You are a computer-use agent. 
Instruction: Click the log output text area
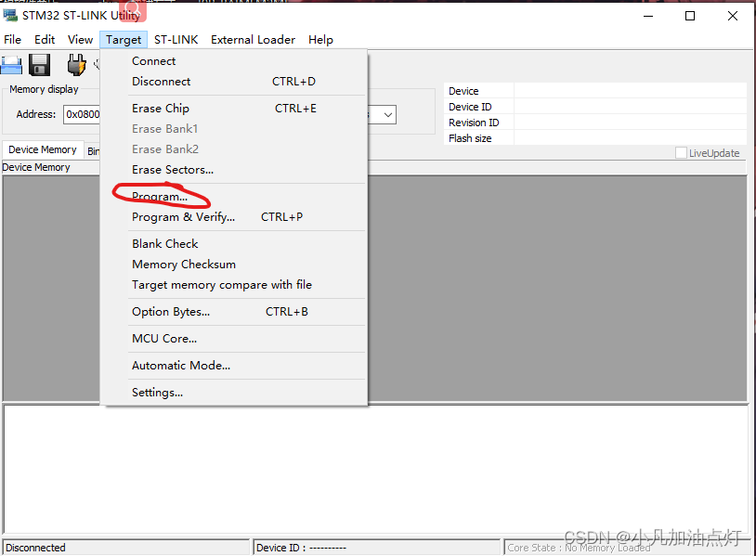point(376,470)
